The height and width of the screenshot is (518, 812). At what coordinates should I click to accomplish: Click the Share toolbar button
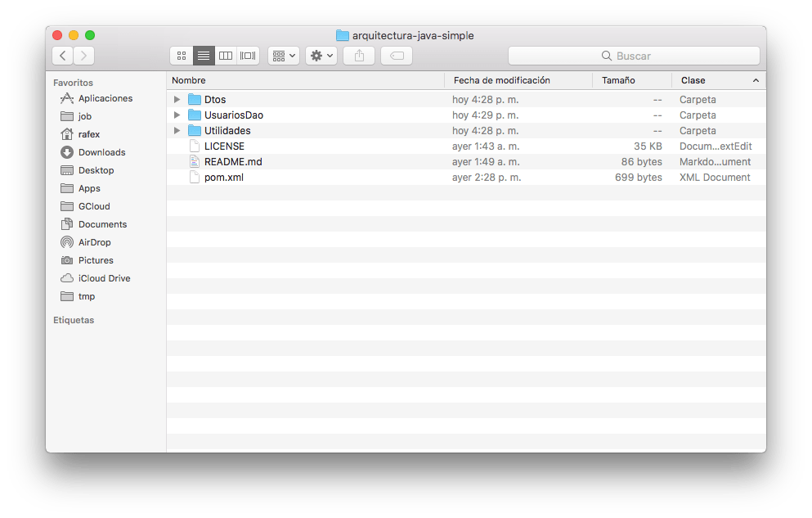coord(359,56)
